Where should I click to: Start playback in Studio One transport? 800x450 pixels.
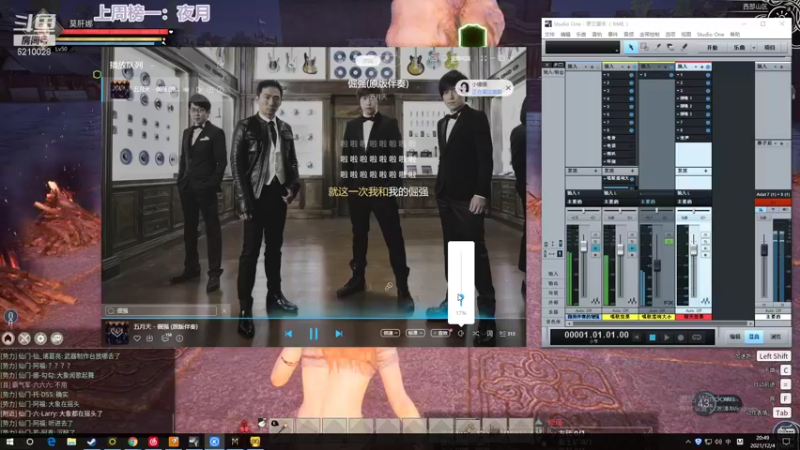click(666, 337)
